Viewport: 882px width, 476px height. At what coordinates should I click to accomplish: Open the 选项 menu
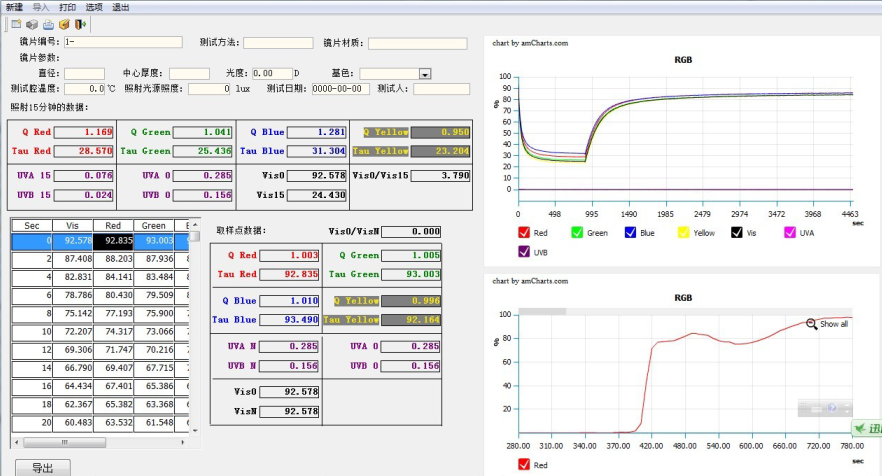[93, 6]
